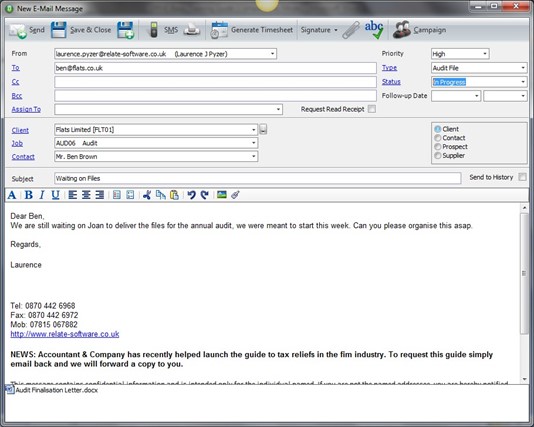Image resolution: width=534 pixels, height=427 pixels.
Task: Click the Status link label
Action: click(391, 82)
